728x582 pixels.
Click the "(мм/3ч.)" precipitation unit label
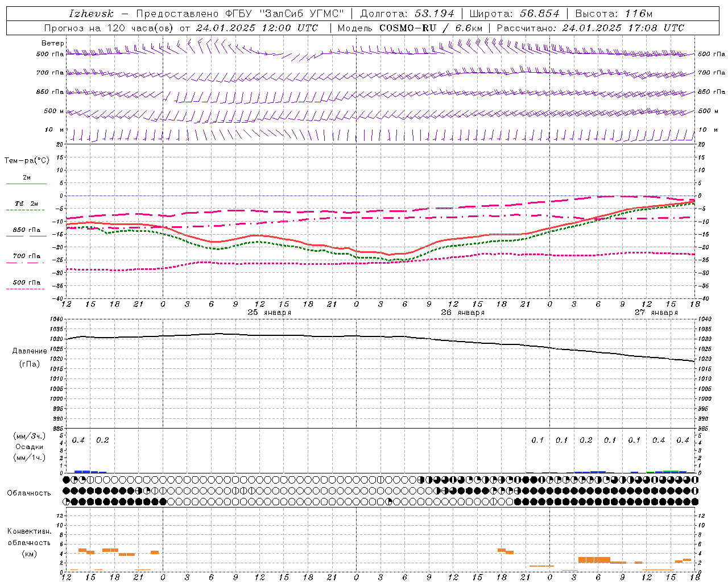click(x=29, y=436)
